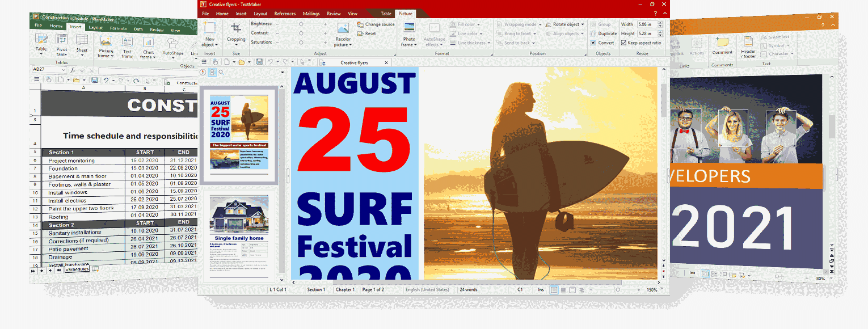
Task: Click zoom-in plus button in TextMaker status bar
Action: [640, 290]
